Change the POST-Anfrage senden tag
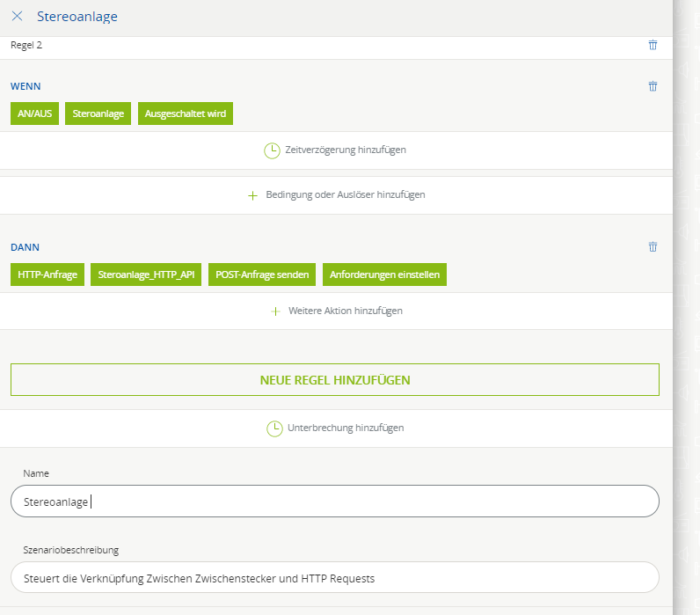Image resolution: width=700 pixels, height=615 pixels. tap(262, 275)
